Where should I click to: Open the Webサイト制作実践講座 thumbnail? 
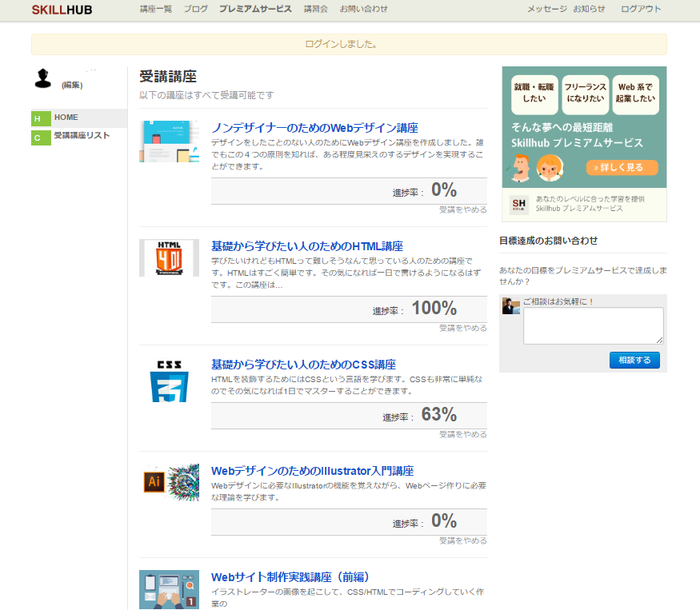point(169,589)
